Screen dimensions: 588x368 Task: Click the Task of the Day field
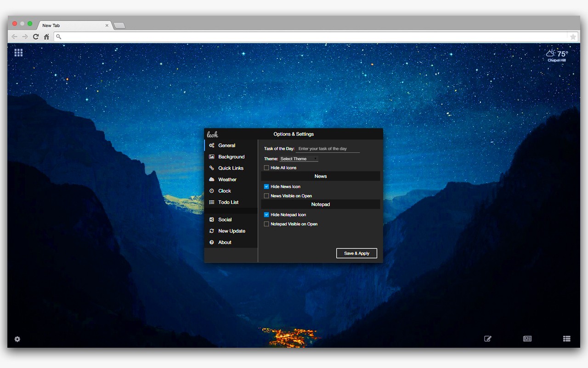click(328, 149)
